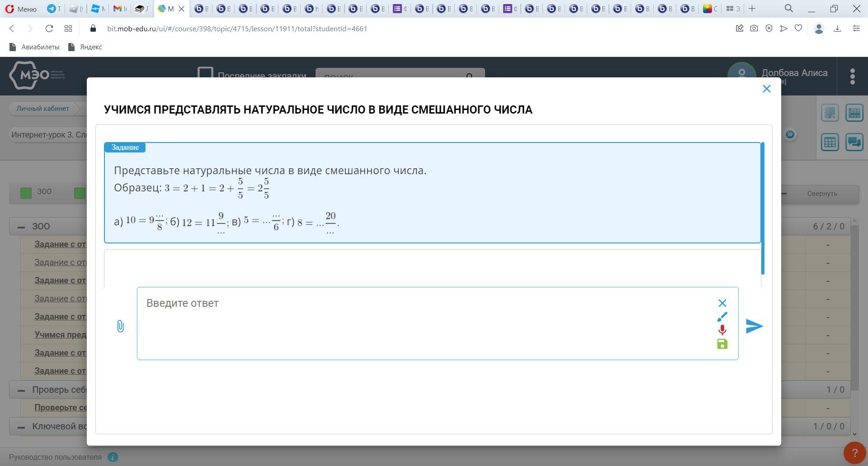Click the paperclip attach file icon
The image size is (868, 466).
pos(120,326)
